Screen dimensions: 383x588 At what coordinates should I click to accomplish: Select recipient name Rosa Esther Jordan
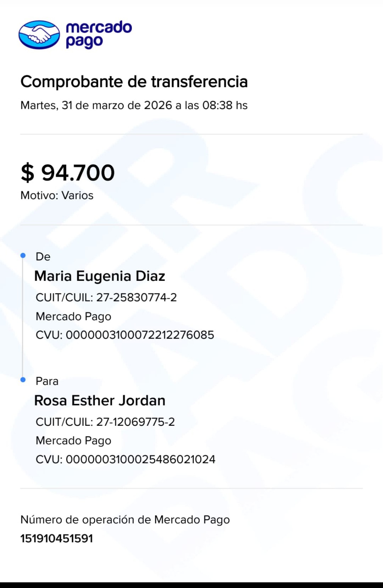tap(100, 401)
